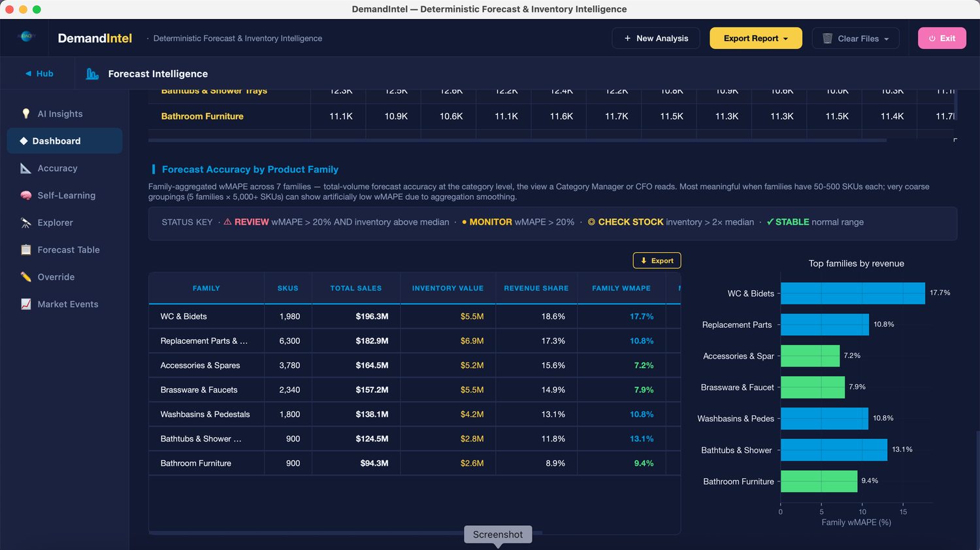Go to the Accuracy menu item
This screenshot has width=980, height=550.
[x=65, y=169]
